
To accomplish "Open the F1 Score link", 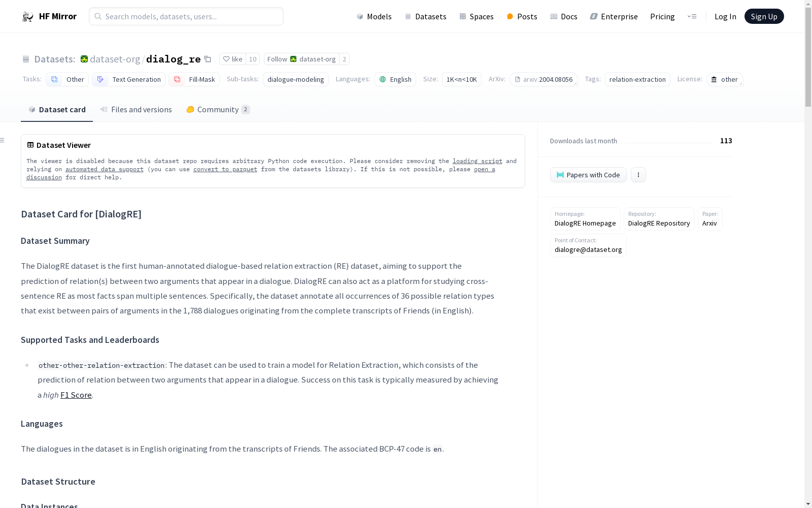I will pos(76,395).
